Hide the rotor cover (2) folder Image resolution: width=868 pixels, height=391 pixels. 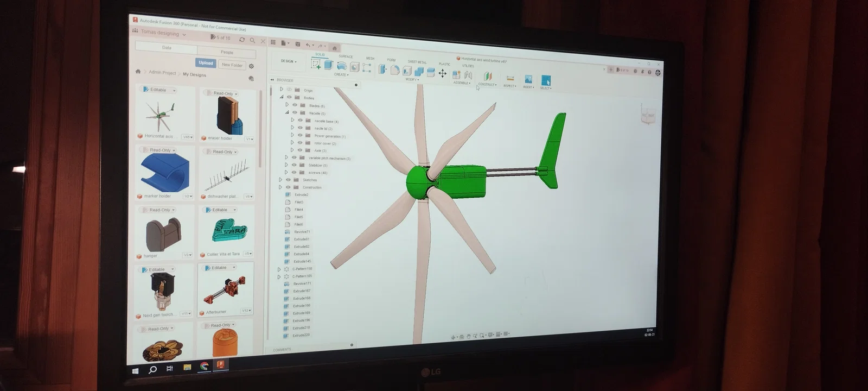[300, 143]
